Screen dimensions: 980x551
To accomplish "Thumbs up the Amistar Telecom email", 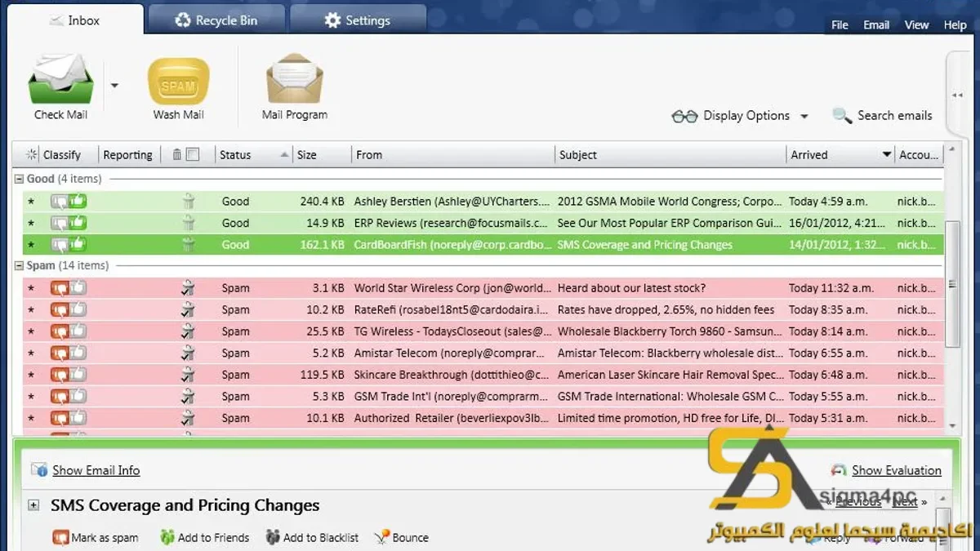I will coord(78,352).
